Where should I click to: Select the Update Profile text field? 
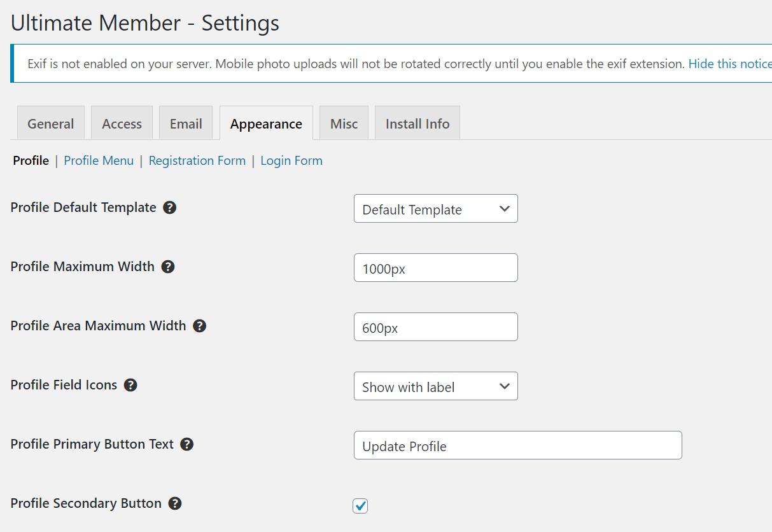coord(517,445)
